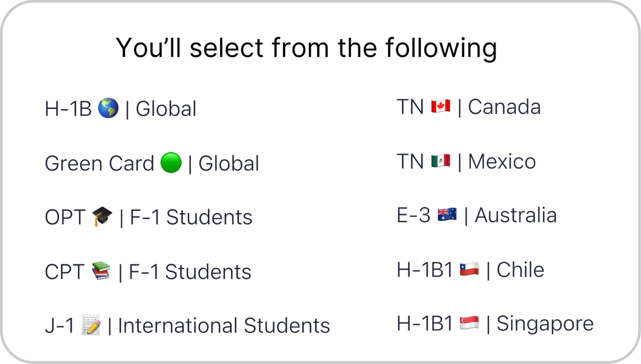Screen dimensions: 641x364
Task: Click the graduation cap icon by OPT
Action: [x=102, y=216]
